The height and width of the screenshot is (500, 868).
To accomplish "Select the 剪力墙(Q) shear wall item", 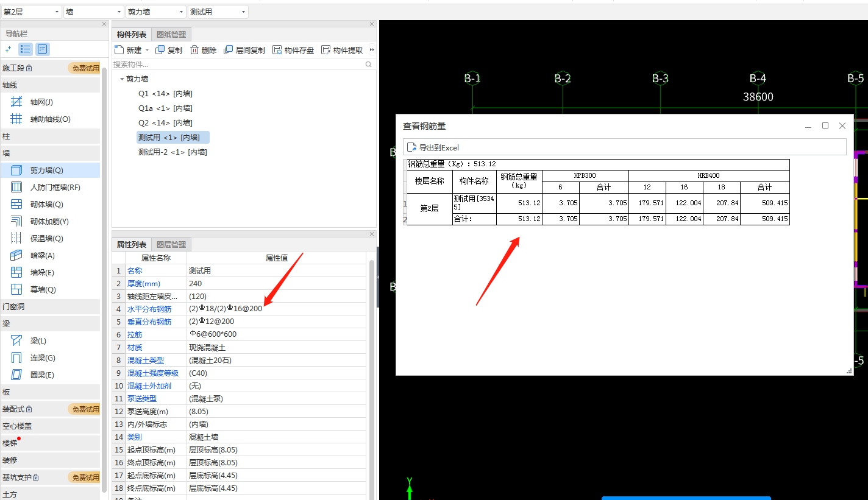I will (51, 170).
